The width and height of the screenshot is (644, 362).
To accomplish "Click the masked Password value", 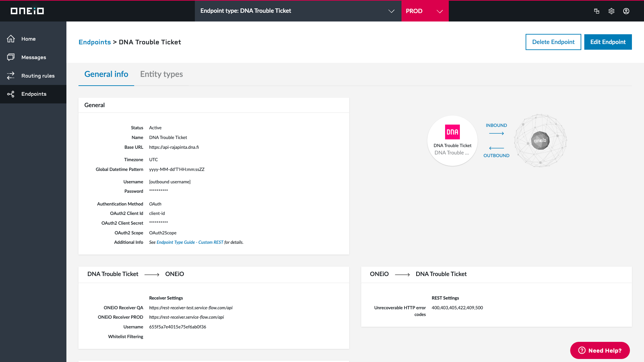I will point(159,191).
